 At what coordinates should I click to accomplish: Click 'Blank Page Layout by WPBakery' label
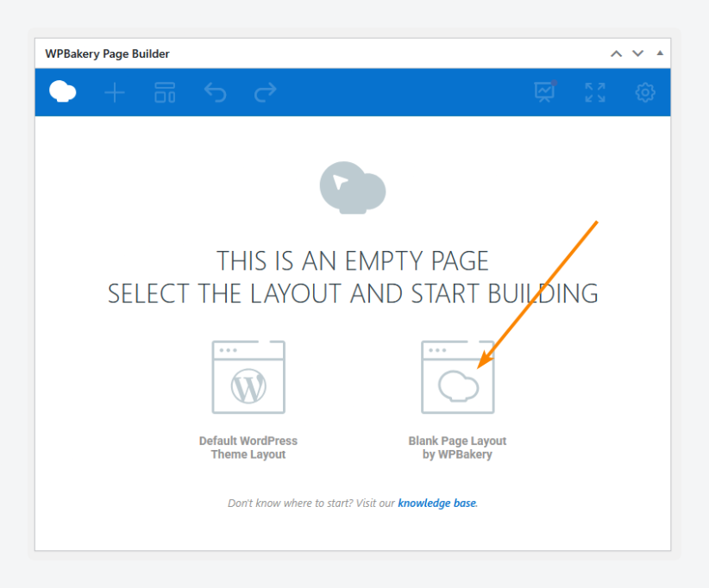pyautogui.click(x=457, y=447)
